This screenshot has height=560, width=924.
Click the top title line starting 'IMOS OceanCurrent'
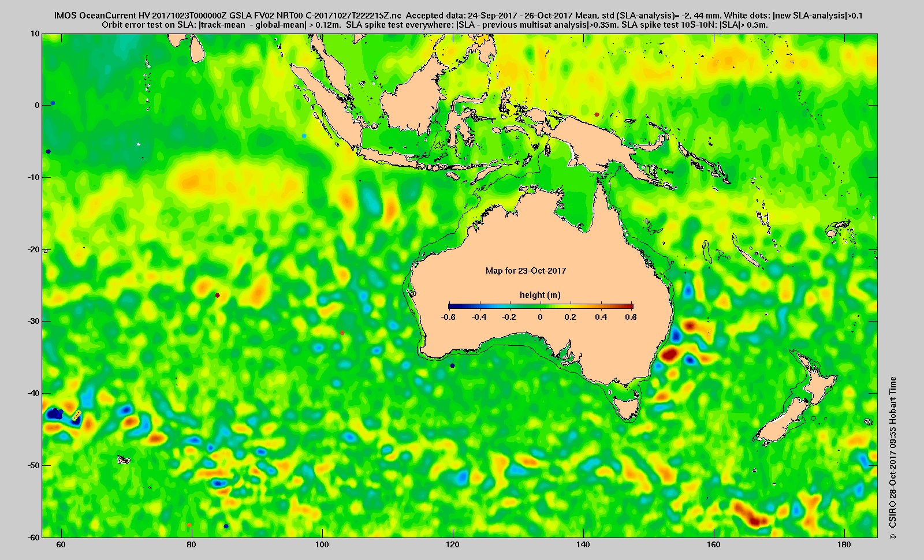[459, 16]
